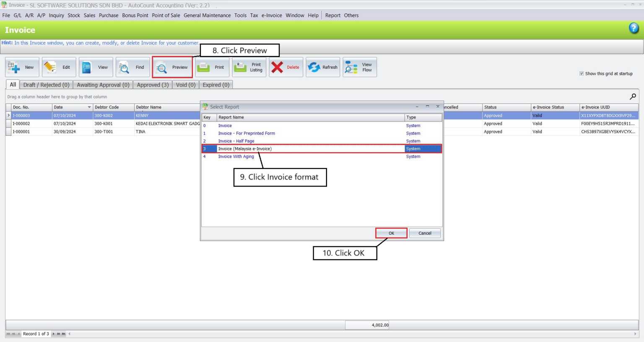The width and height of the screenshot is (644, 342).
Task: Select the Invoice - Half Page report
Action: click(x=322, y=141)
